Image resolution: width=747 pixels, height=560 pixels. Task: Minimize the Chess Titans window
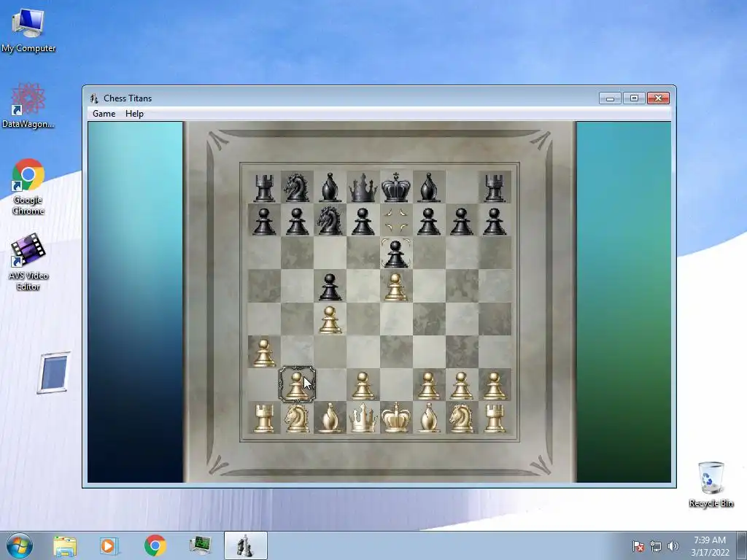pyautogui.click(x=610, y=98)
